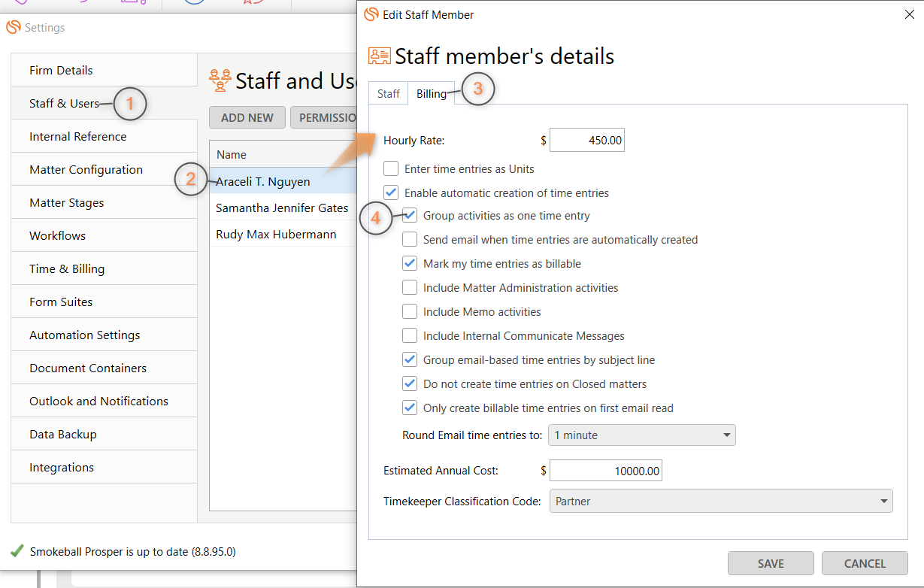Uncheck Enable automatic creation of time entries

pyautogui.click(x=391, y=193)
